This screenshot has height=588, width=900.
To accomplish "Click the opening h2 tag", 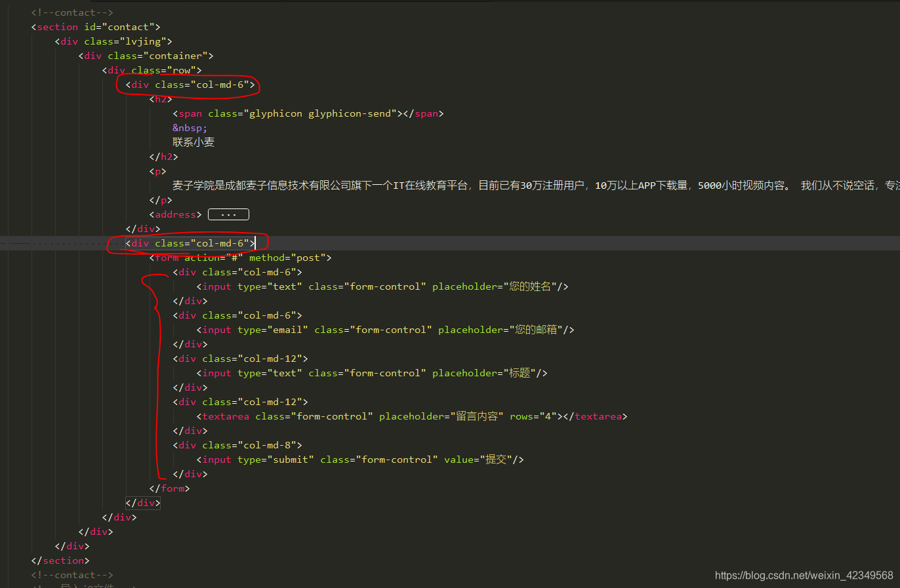I will pos(161,99).
